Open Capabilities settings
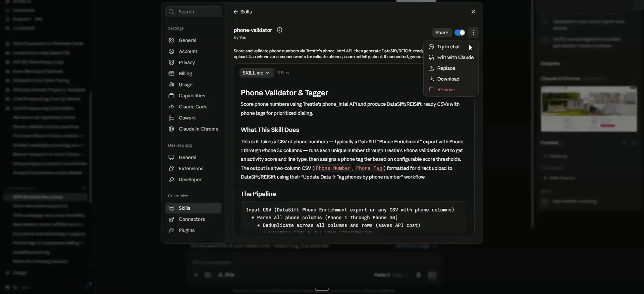Image resolution: width=644 pixels, height=294 pixels. point(193,96)
